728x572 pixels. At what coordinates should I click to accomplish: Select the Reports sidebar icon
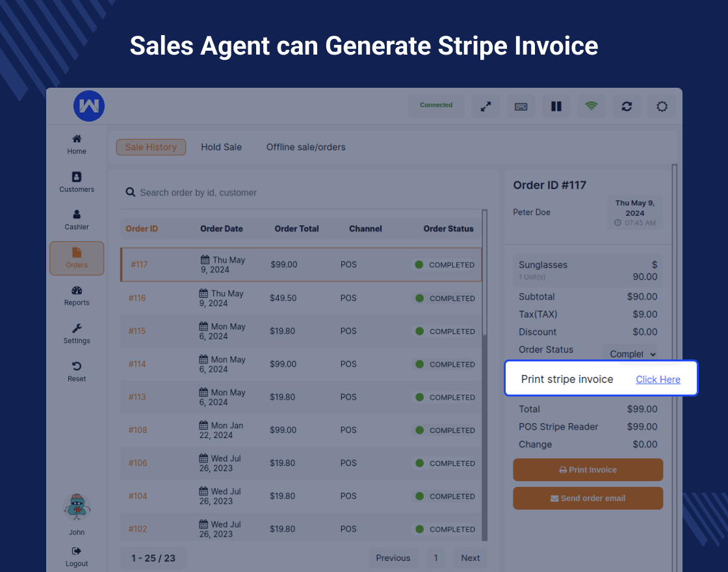76,296
